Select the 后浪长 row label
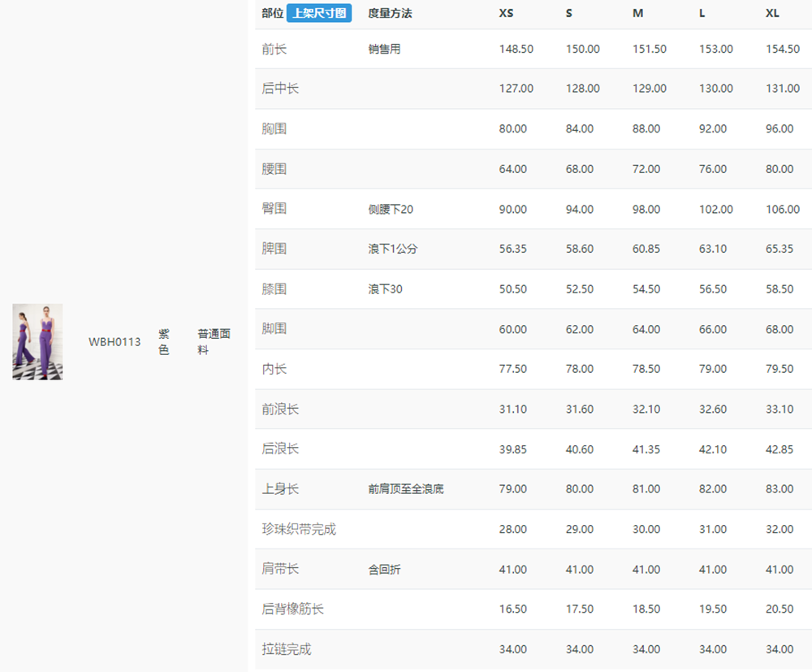 [280, 449]
